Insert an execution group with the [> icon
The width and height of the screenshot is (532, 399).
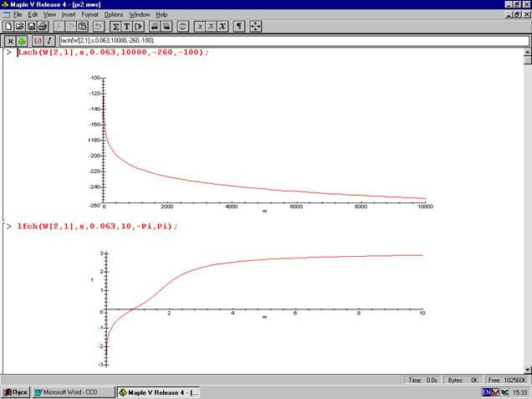139,27
